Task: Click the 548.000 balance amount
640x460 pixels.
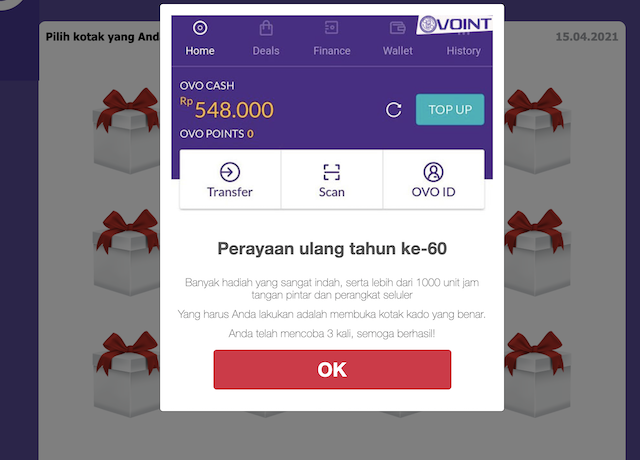Action: click(234, 110)
